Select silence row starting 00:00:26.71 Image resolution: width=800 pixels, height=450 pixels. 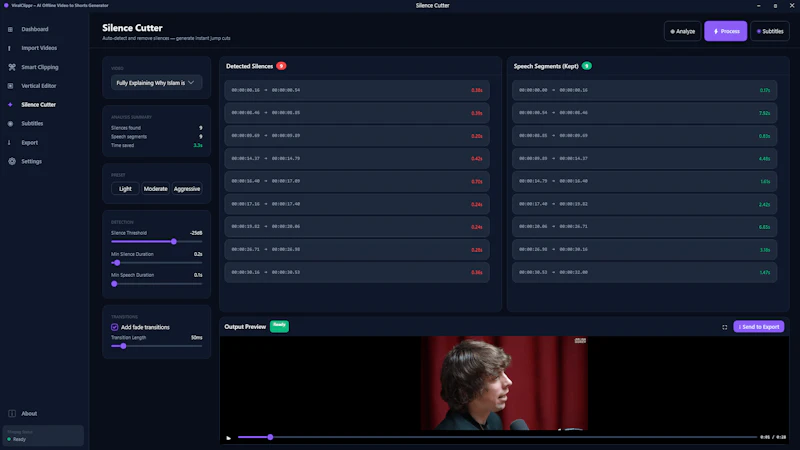[357, 249]
